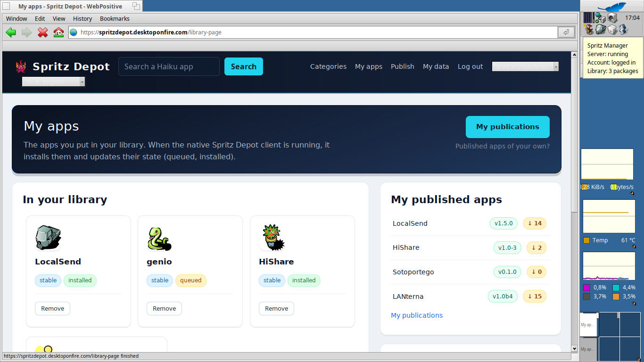Click the cyan Search button
Viewport: 644px width, 362px height.
pyautogui.click(x=244, y=66)
